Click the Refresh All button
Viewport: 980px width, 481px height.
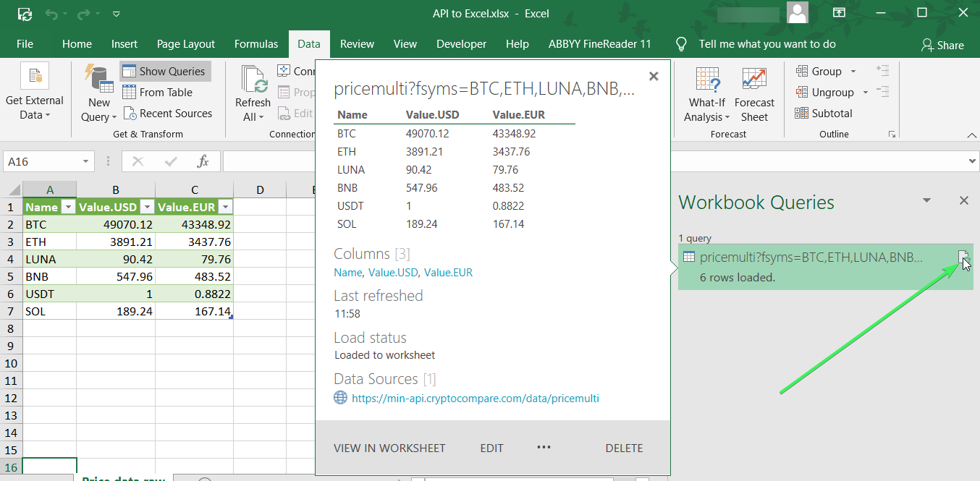pyautogui.click(x=253, y=94)
